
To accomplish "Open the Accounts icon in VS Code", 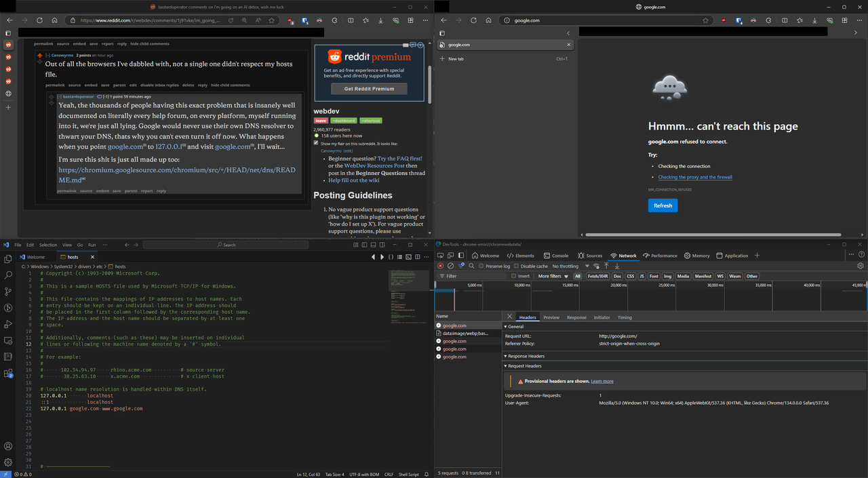I will [x=8, y=446].
